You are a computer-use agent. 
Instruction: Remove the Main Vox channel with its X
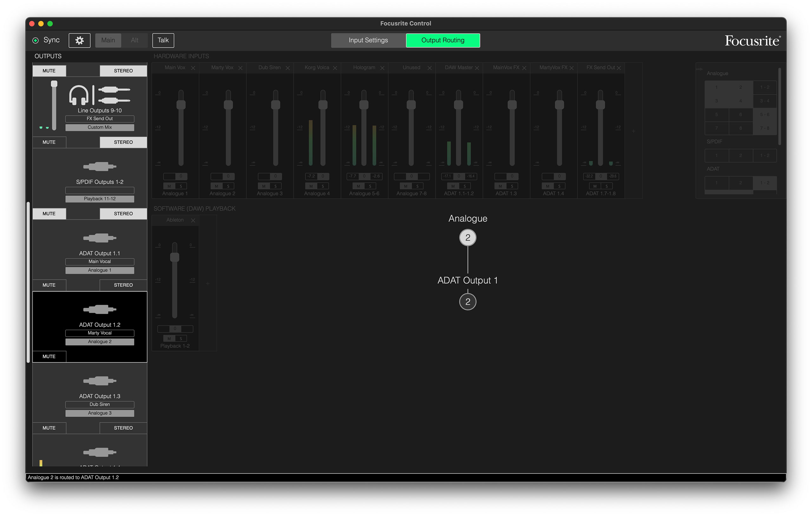click(193, 68)
